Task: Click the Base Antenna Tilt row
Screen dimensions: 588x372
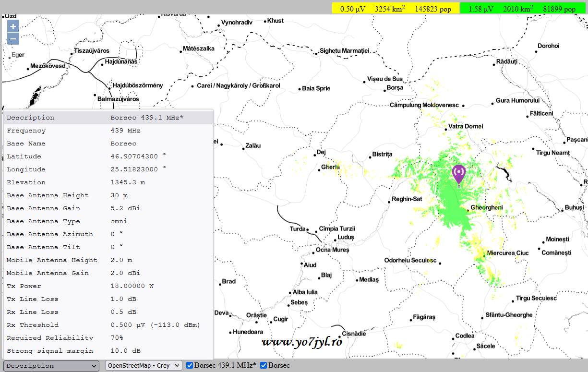Action: pyautogui.click(x=108, y=247)
